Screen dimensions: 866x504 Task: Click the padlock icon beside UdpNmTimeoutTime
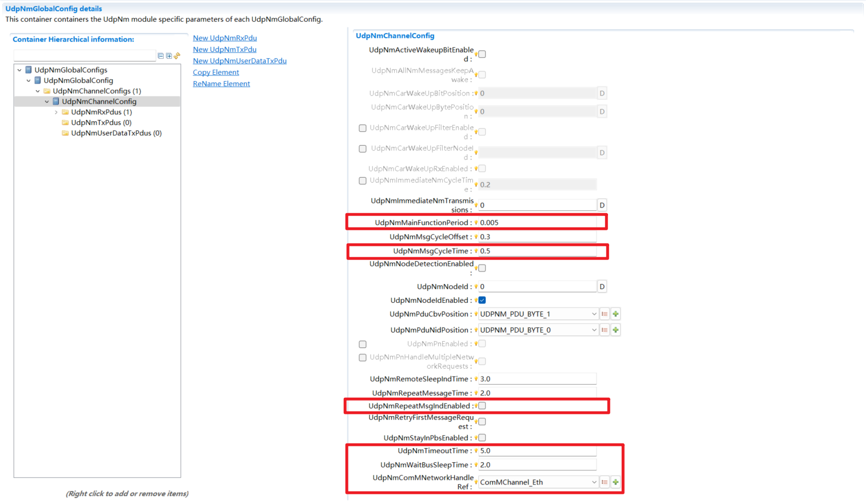pos(475,450)
